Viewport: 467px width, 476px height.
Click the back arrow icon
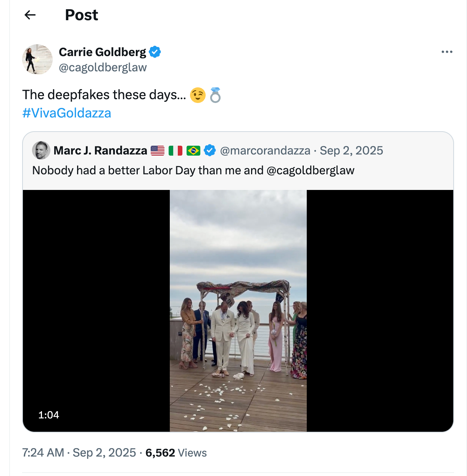pyautogui.click(x=30, y=15)
